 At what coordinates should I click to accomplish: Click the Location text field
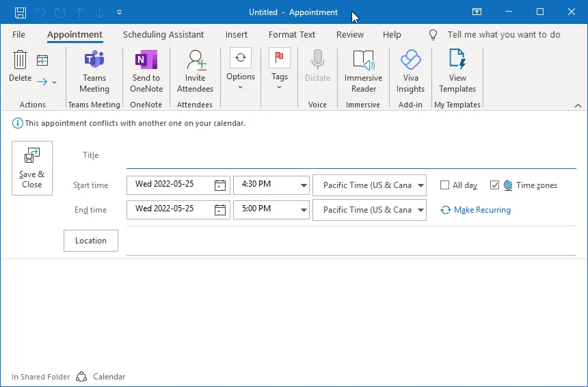[x=351, y=241]
